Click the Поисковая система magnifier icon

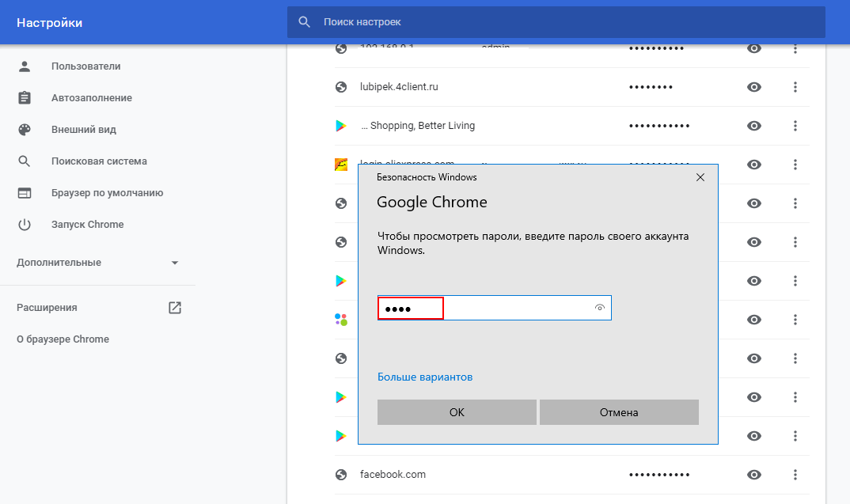click(x=25, y=161)
